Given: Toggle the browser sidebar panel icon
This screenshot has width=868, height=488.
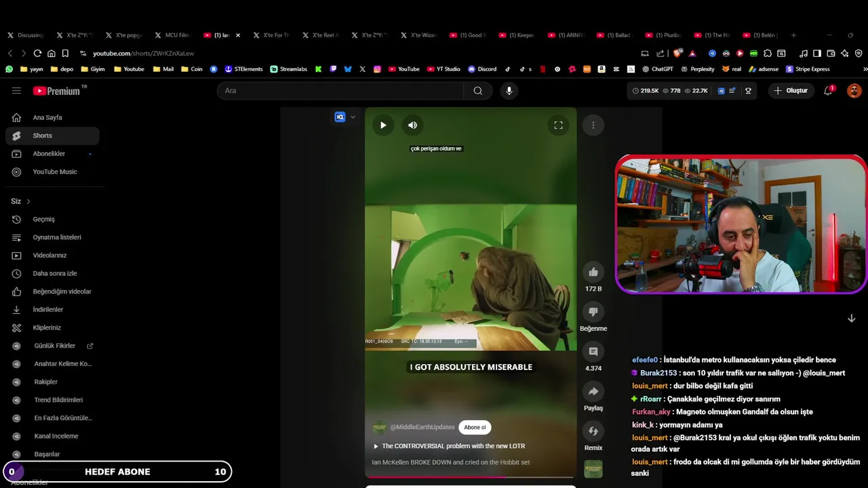Looking at the screenshot, I should coord(817,53).
